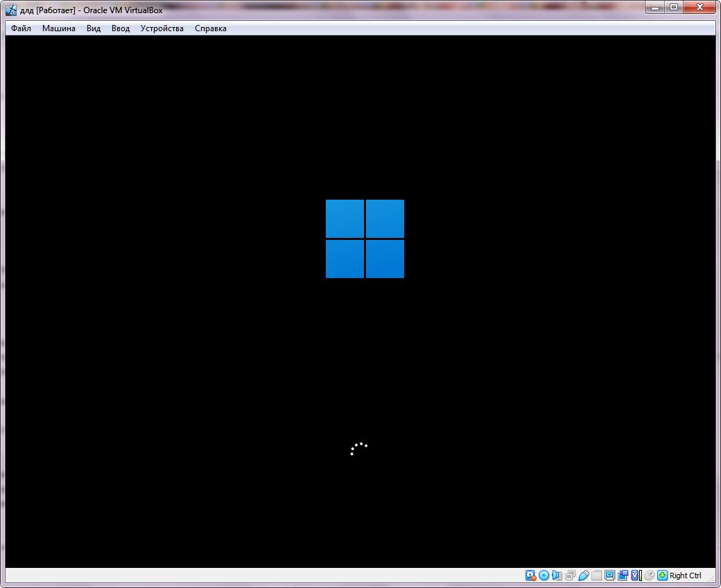Click the green arrow keyboard capture icon
This screenshot has width=721, height=588.
[662, 575]
